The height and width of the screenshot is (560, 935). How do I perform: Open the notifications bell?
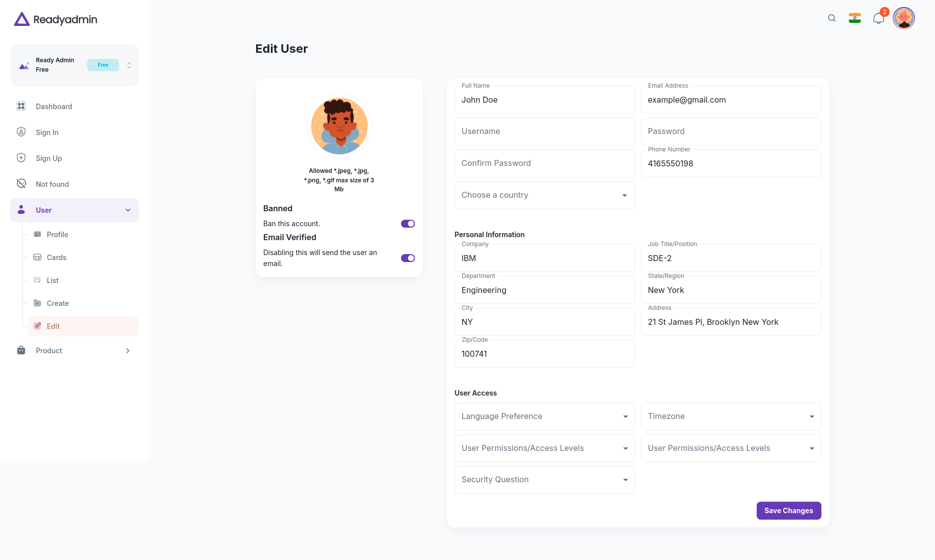[x=878, y=18]
